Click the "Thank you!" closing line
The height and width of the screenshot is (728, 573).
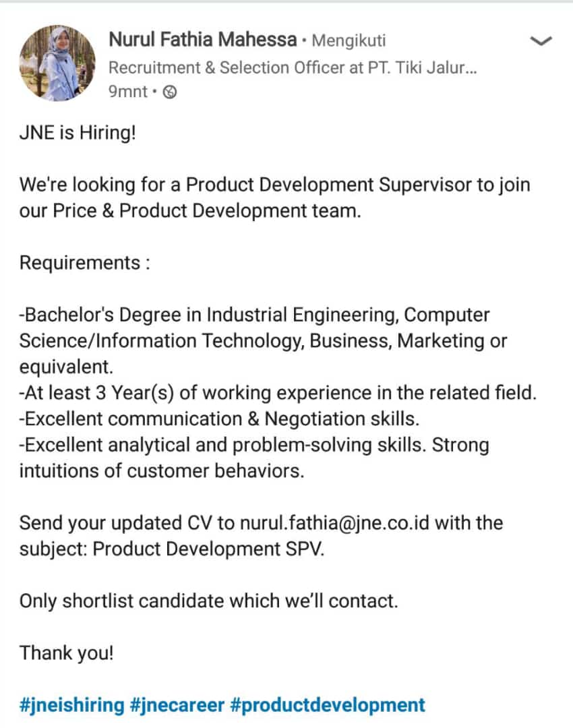point(67,653)
